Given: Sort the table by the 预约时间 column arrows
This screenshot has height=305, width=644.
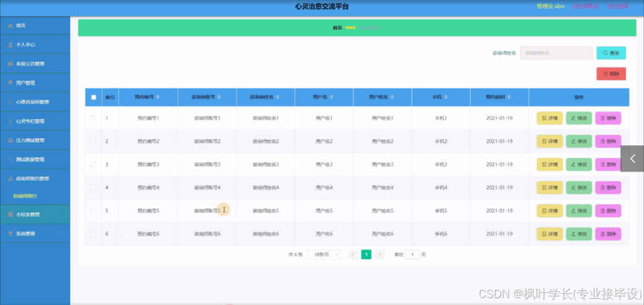Looking at the screenshot, I should (509, 97).
